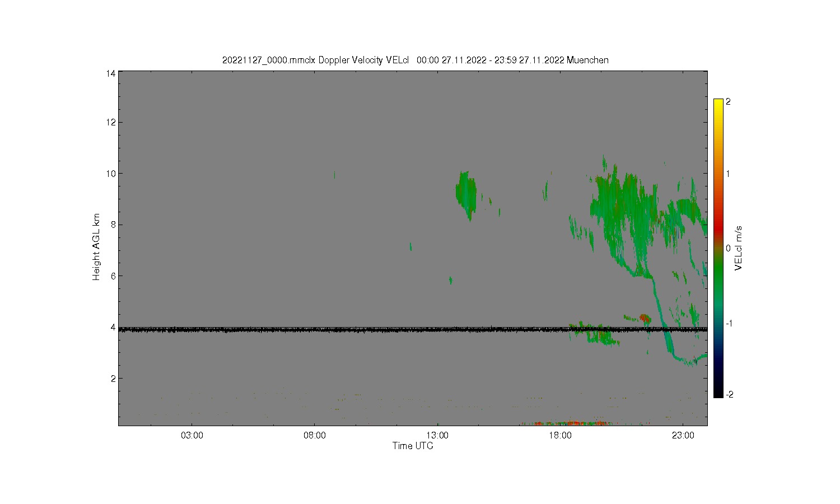Viewport: 840px width, 504px height.
Task: Click the height tick label 8
Action: (113, 225)
